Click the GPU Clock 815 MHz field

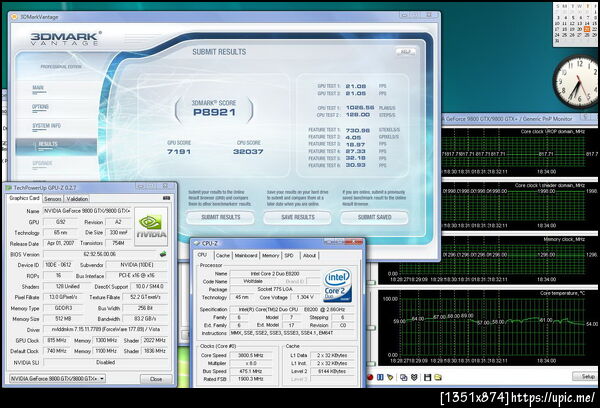56,340
